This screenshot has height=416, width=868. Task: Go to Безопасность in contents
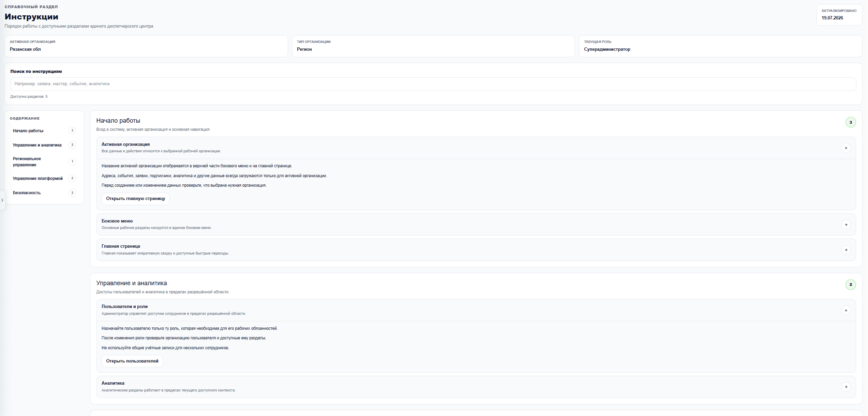pos(44,193)
